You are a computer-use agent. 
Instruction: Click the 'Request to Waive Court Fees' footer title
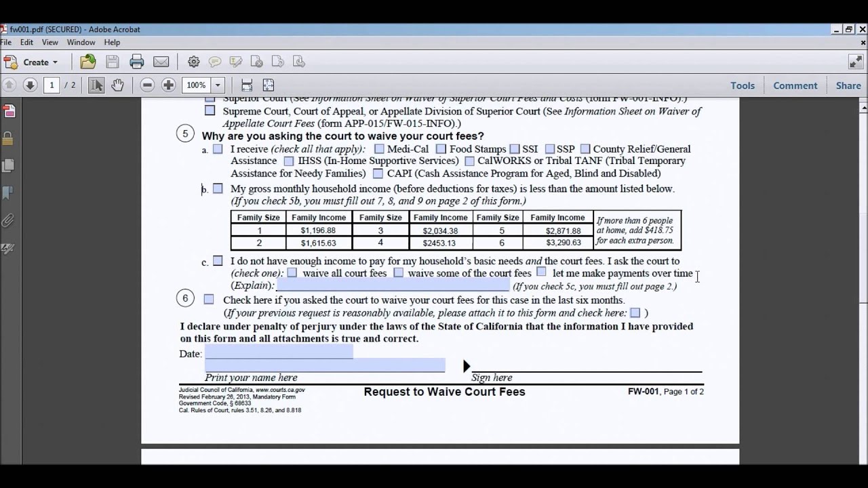444,392
